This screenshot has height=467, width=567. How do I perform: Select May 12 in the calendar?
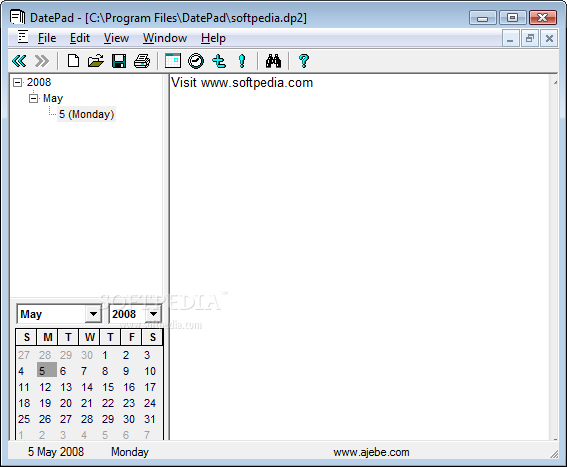point(45,387)
